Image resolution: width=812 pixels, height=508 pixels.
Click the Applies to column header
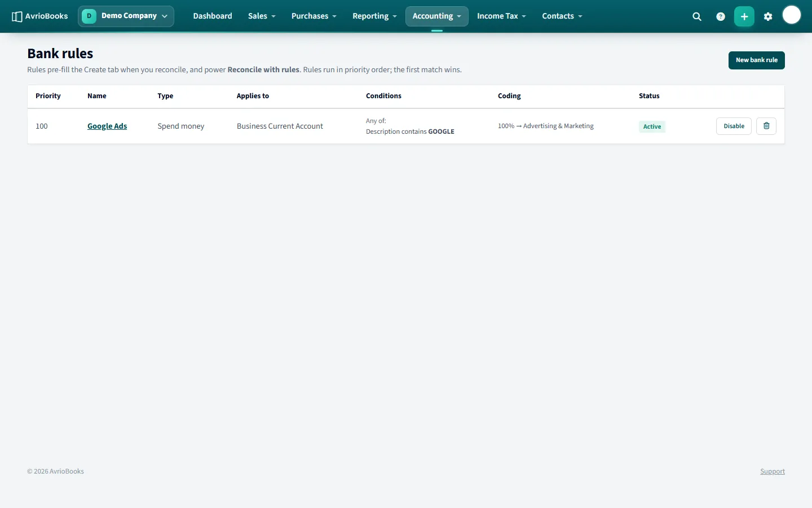253,96
